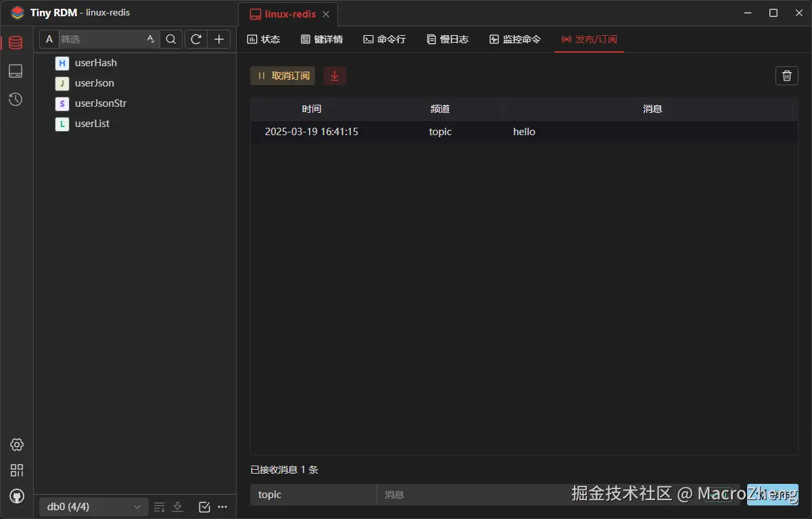Open the 慢日志 tab
Screen dimensions: 812x519
click(448, 39)
